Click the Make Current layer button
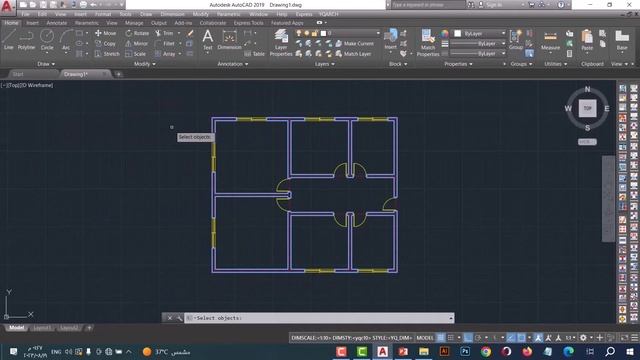The image size is (640, 360). click(355, 43)
